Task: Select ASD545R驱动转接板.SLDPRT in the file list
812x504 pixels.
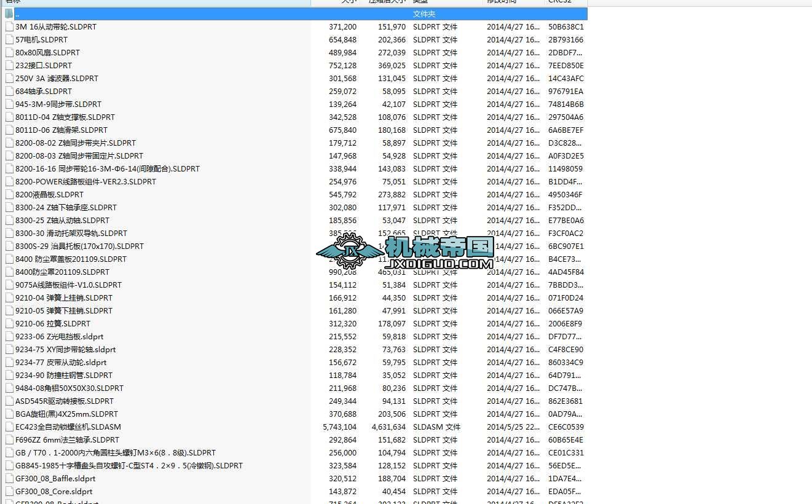Action: pyautogui.click(x=65, y=401)
